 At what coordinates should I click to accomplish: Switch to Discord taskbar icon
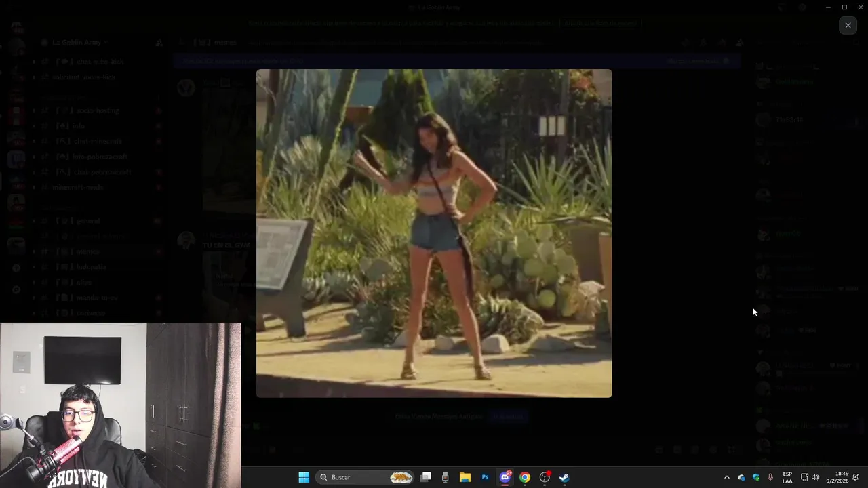[505, 477]
